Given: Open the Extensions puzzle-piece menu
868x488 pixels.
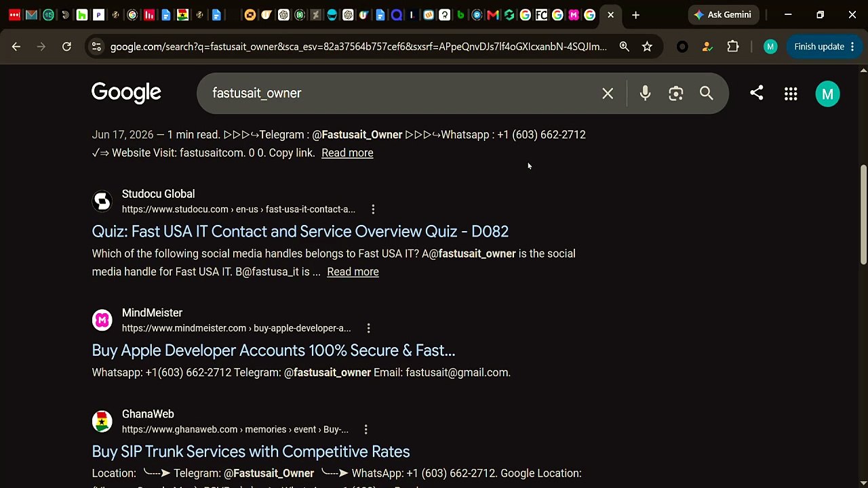Looking at the screenshot, I should pos(733,47).
